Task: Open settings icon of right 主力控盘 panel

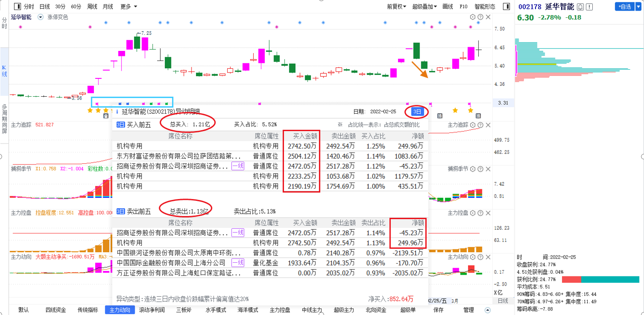Action: [x=473, y=213]
